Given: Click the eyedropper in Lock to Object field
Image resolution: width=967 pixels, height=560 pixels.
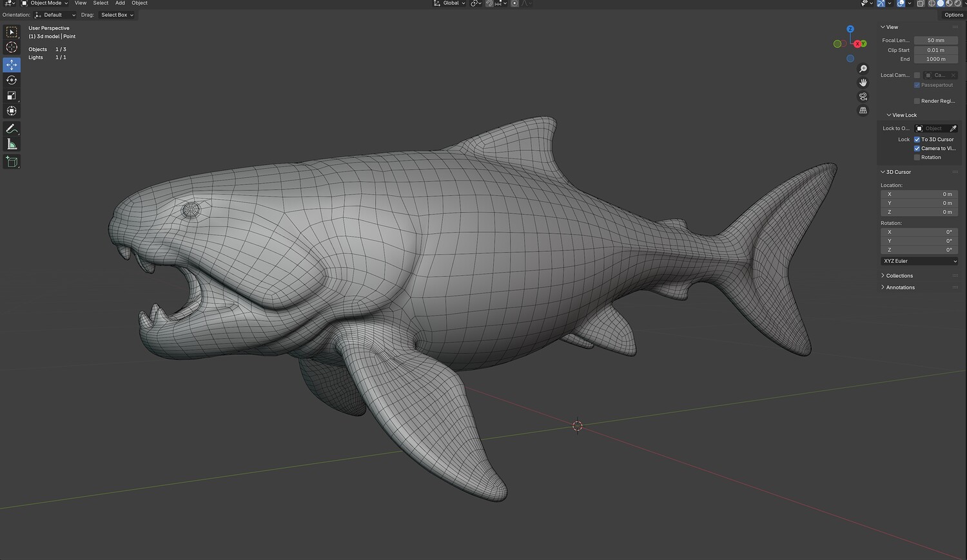Looking at the screenshot, I should [x=953, y=128].
